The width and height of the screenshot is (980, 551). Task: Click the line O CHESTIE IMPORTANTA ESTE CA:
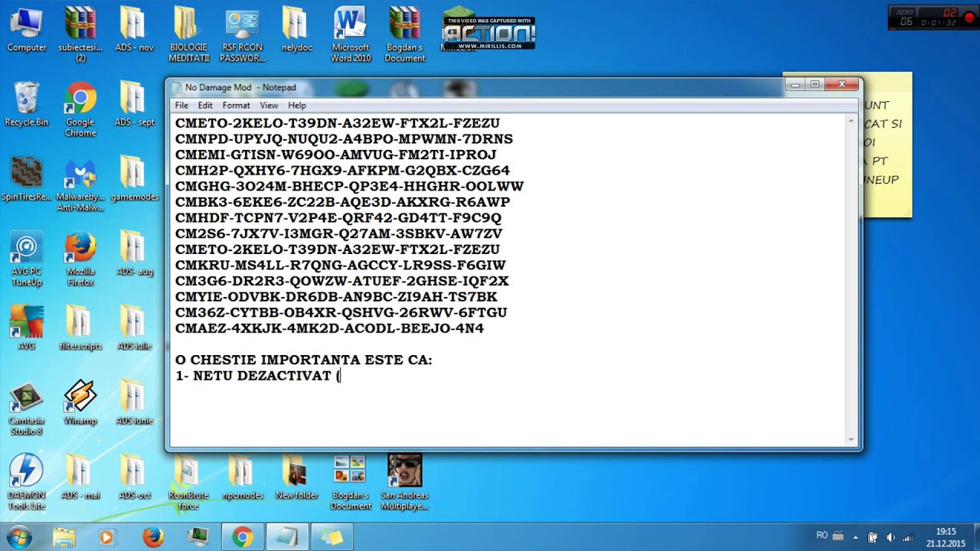[x=304, y=360]
